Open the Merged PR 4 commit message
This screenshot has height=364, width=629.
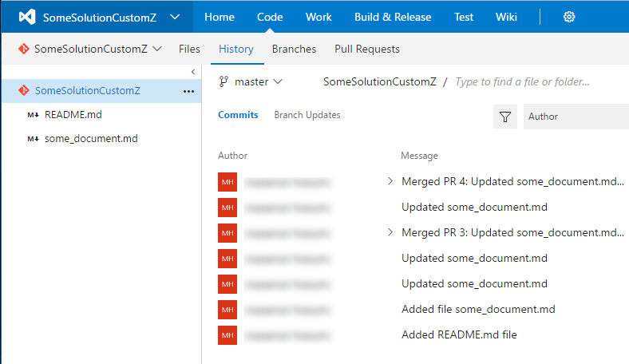[512, 181]
